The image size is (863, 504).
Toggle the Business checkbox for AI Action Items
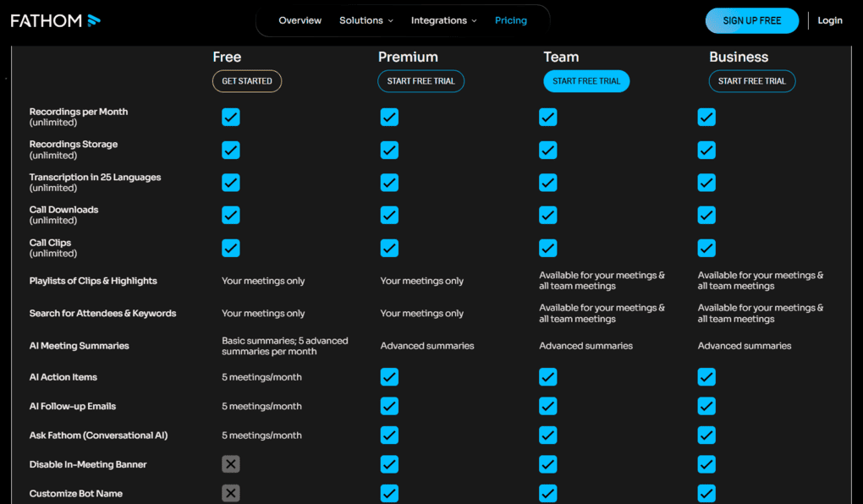706,376
